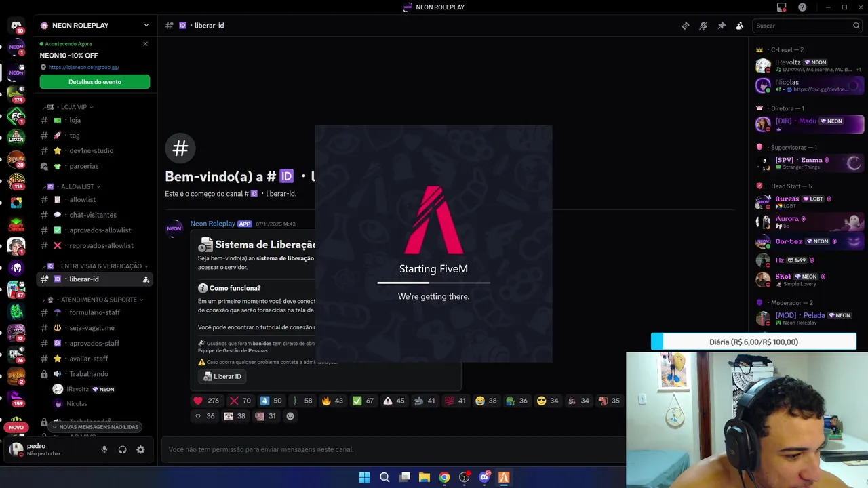
Task: Open the FiveM taskbar icon
Action: click(x=504, y=477)
